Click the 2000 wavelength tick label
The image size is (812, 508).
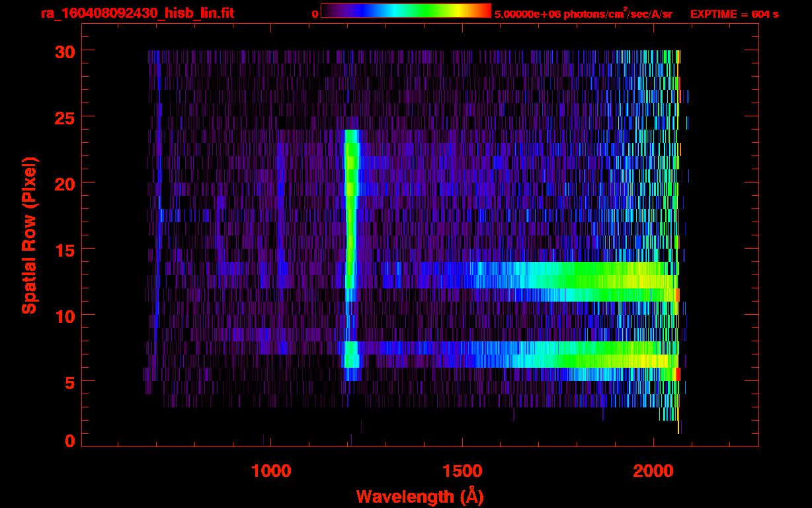click(653, 471)
